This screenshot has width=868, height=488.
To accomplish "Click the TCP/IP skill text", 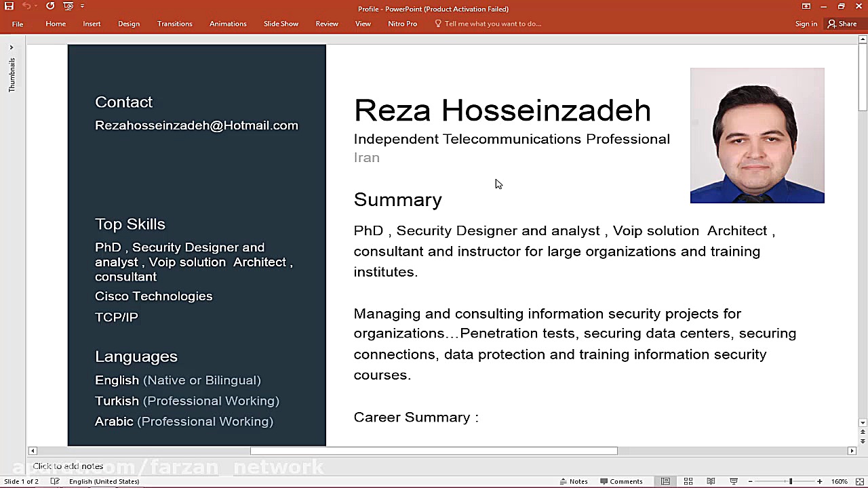I will click(117, 317).
